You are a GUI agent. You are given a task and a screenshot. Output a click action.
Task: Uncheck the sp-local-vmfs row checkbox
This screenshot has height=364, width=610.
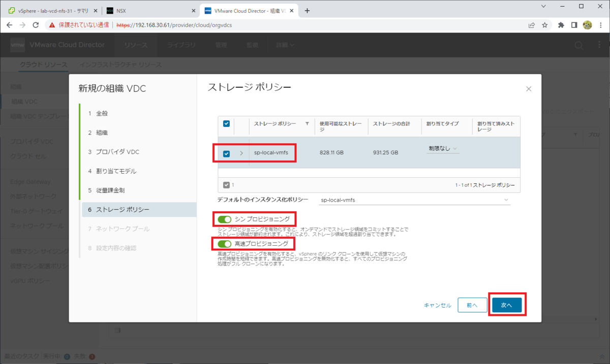pyautogui.click(x=227, y=153)
